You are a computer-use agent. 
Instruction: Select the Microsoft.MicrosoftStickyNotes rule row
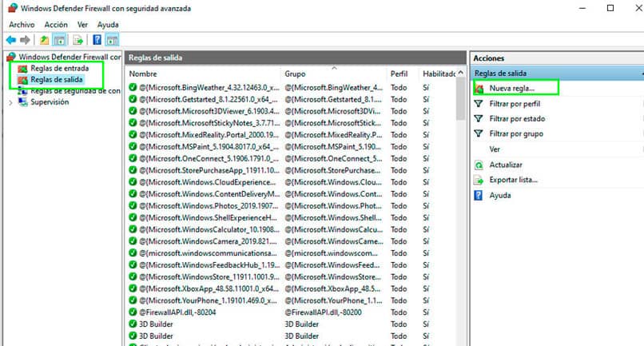pyautogui.click(x=292, y=123)
